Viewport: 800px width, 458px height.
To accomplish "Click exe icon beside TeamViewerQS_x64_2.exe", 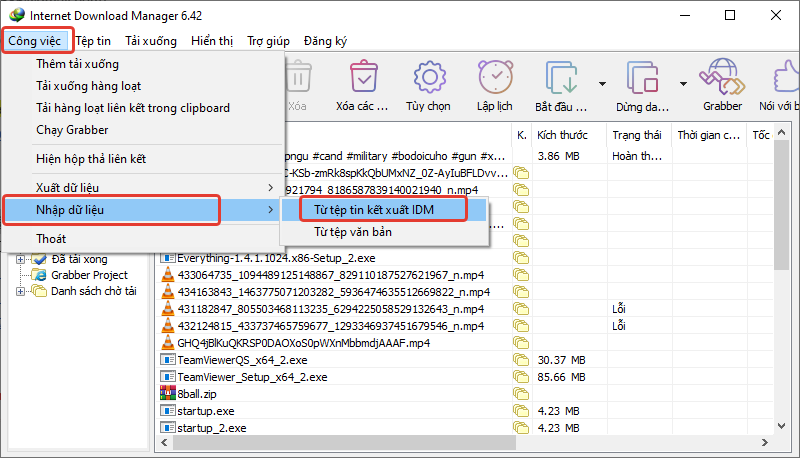I will [167, 360].
